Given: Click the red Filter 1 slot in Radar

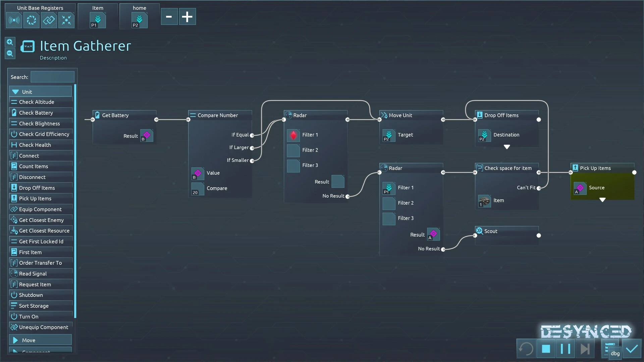Looking at the screenshot, I should point(293,135).
